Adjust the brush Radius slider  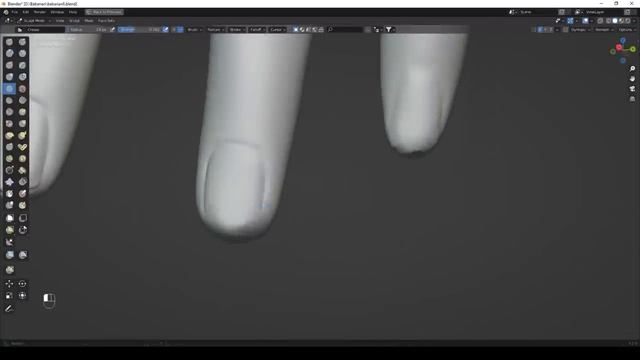point(88,29)
